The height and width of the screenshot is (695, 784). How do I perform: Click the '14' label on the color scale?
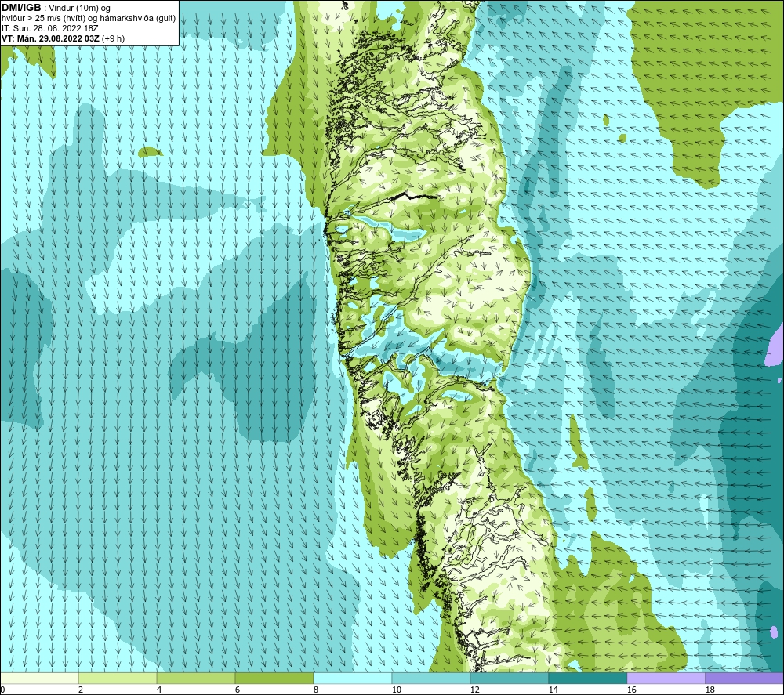click(553, 690)
